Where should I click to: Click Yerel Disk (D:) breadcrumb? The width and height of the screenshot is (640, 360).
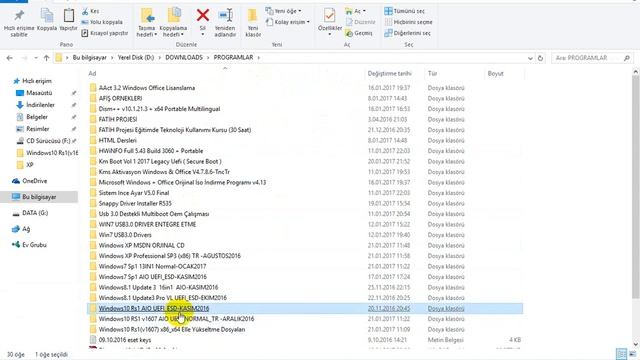(x=136, y=58)
